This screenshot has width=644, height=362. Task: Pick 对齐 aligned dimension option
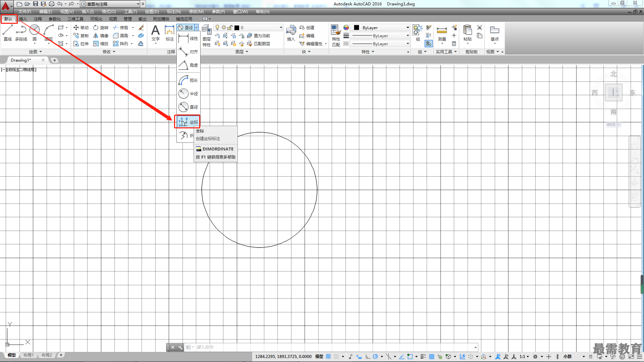(188, 52)
